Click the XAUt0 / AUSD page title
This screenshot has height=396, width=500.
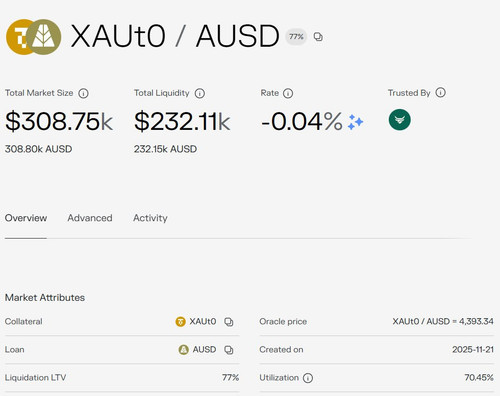pos(175,36)
